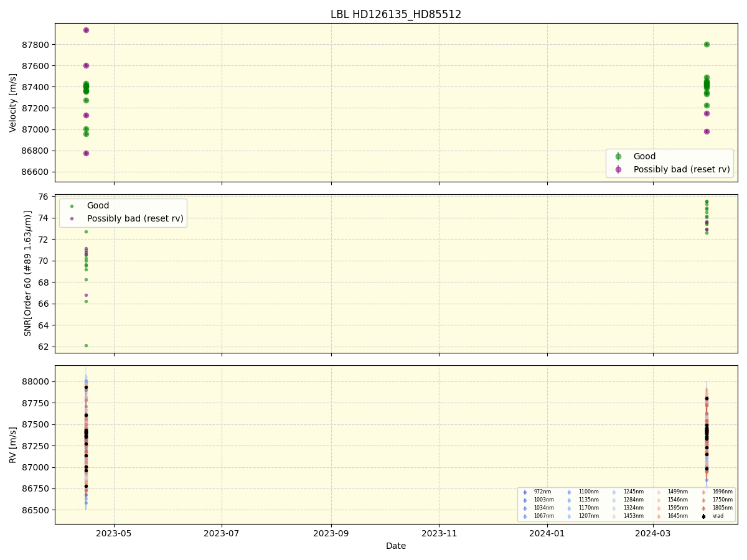
Task: Click the purple velocity point at 87600
Action: (86, 65)
